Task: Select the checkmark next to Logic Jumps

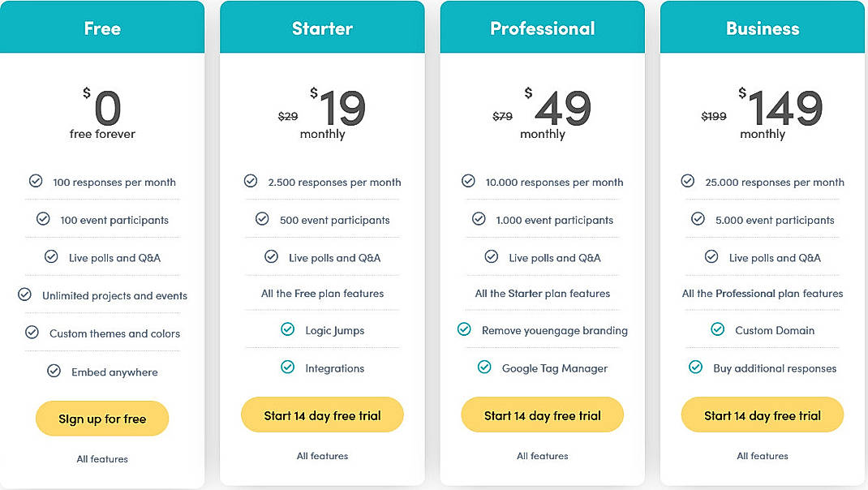Action: [288, 330]
